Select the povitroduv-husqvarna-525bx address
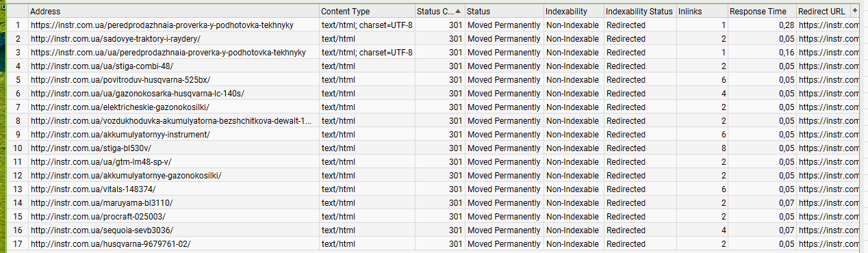Screen dimensions: 868x253 (173, 80)
